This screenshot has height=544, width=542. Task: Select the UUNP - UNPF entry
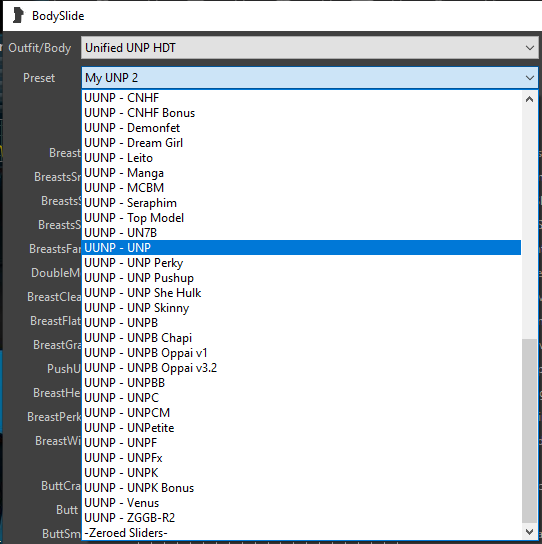pyautogui.click(x=301, y=443)
